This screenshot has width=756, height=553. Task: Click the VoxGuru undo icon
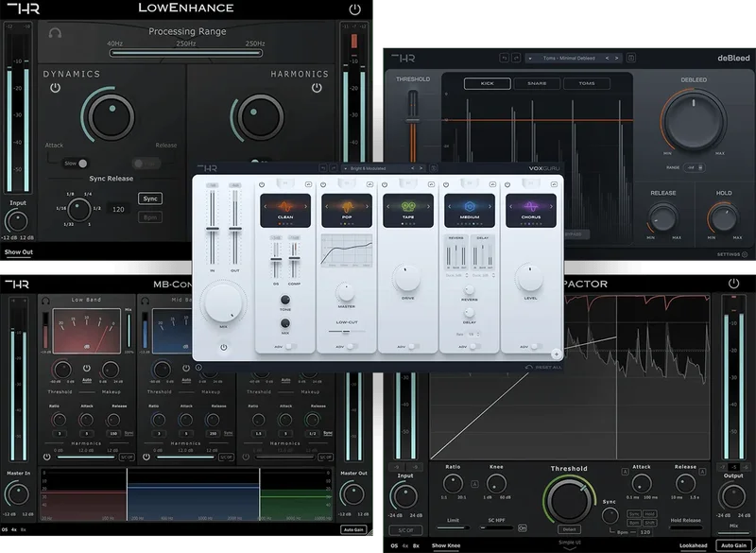click(323, 168)
